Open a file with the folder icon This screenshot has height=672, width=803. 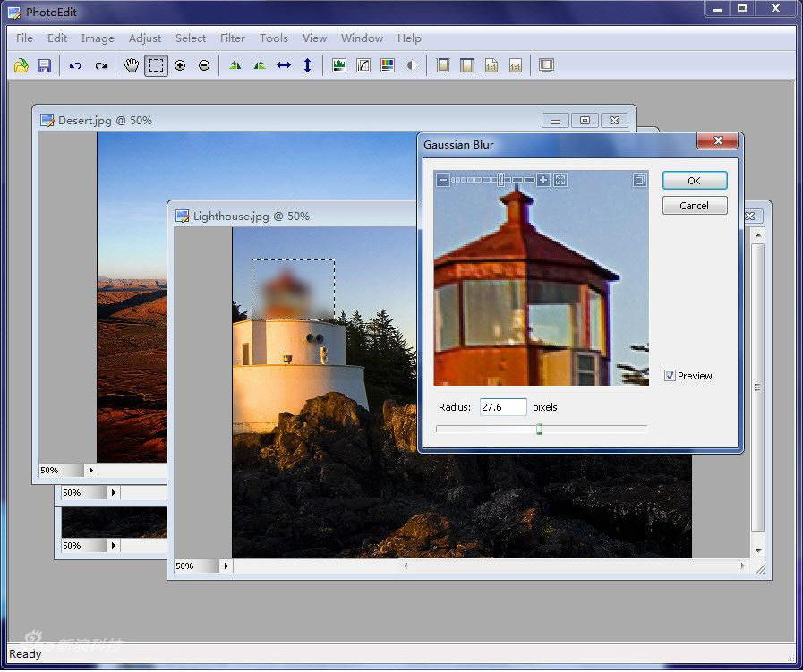(x=21, y=64)
